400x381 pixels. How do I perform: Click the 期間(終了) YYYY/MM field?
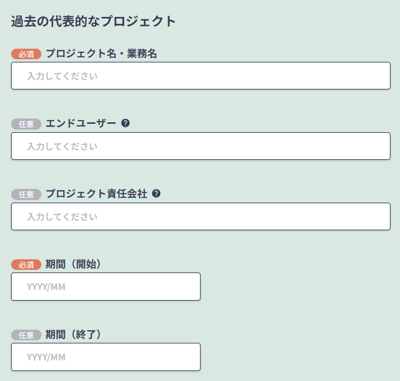106,357
